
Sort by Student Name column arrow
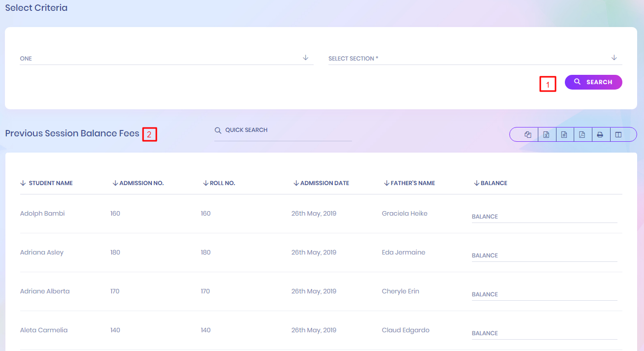coord(23,183)
